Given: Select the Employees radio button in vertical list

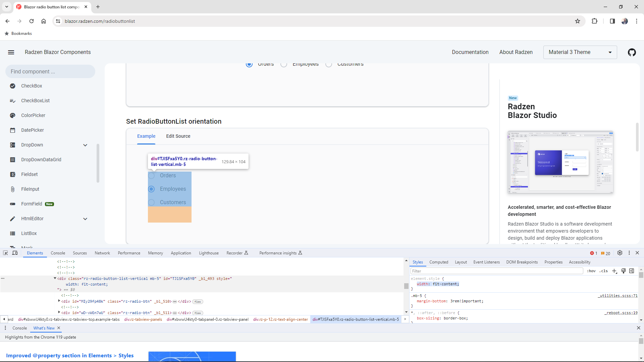Looking at the screenshot, I should (x=152, y=189).
